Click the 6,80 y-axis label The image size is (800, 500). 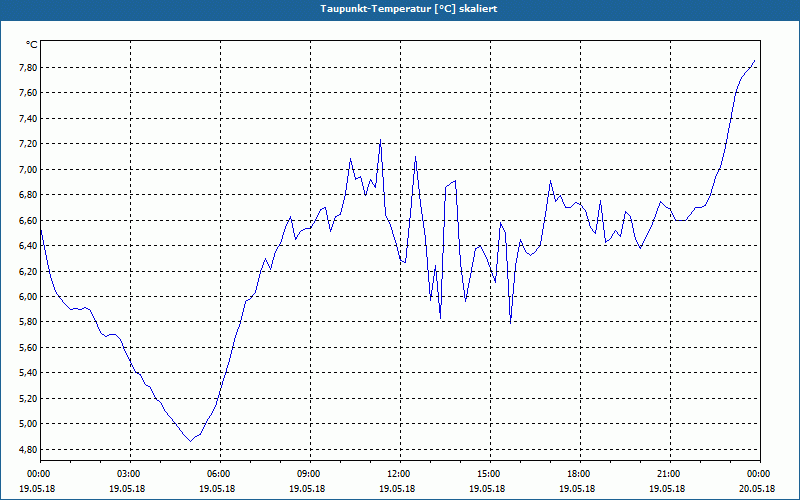click(x=28, y=195)
